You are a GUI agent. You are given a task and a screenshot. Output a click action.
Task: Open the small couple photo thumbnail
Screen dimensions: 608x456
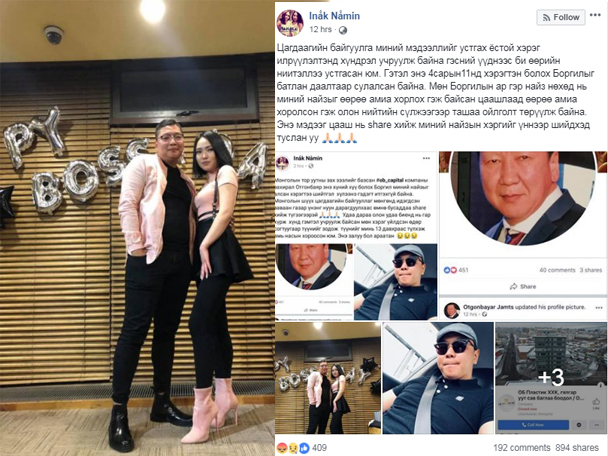click(328, 378)
